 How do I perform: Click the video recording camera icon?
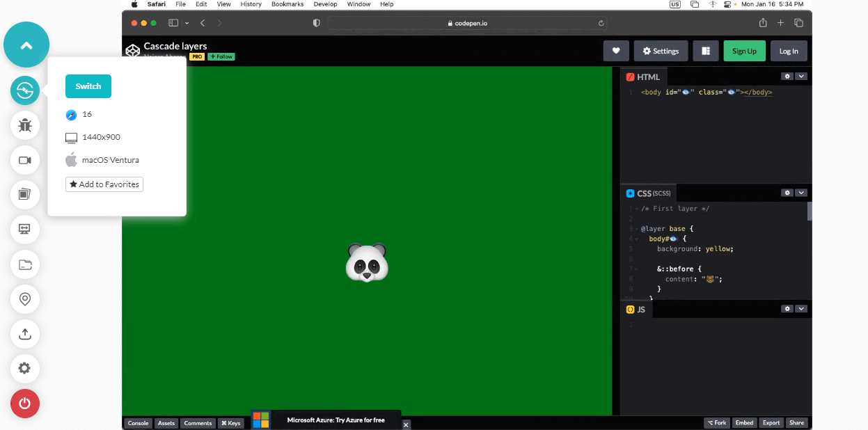pyautogui.click(x=25, y=160)
